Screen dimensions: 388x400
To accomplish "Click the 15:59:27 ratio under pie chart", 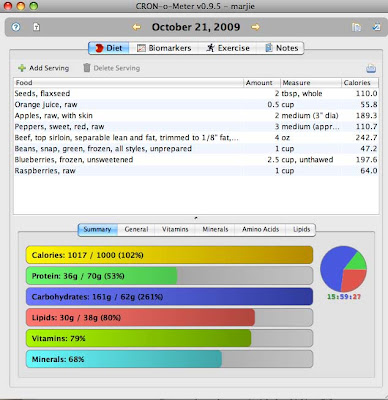I will coord(344,297).
